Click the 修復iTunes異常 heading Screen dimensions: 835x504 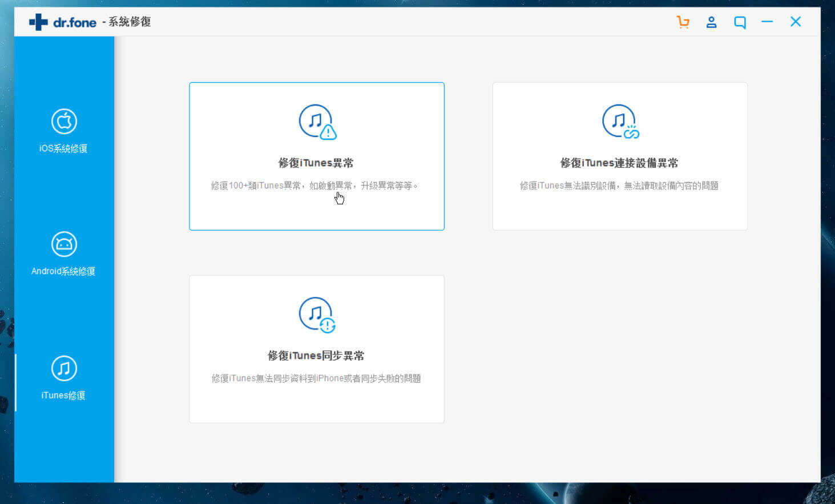pos(316,163)
